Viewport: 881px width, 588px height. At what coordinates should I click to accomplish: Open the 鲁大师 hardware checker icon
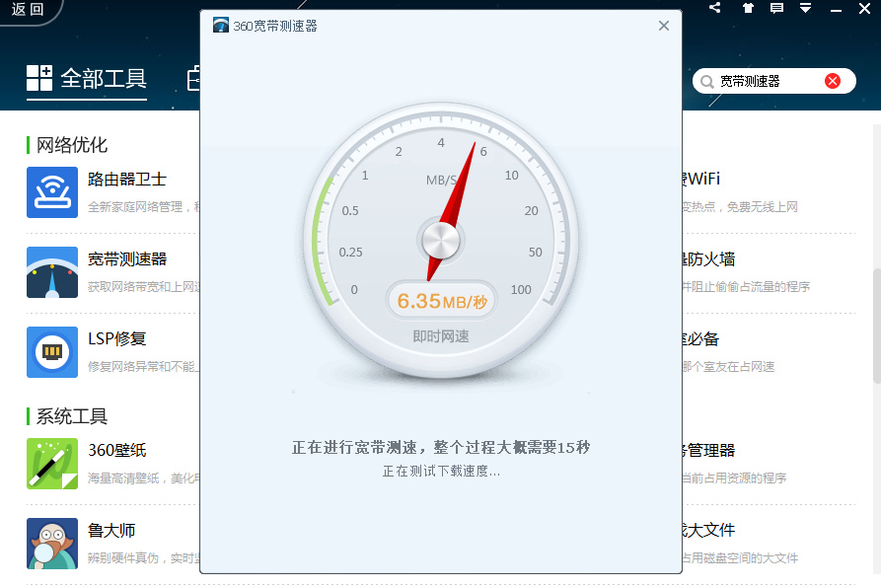coord(52,544)
